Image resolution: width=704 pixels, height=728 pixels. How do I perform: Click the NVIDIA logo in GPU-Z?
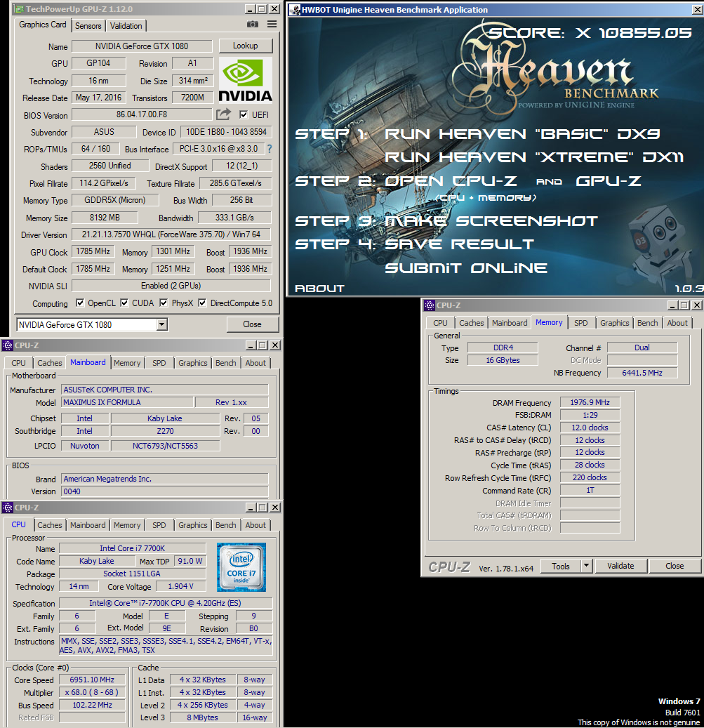[x=245, y=79]
